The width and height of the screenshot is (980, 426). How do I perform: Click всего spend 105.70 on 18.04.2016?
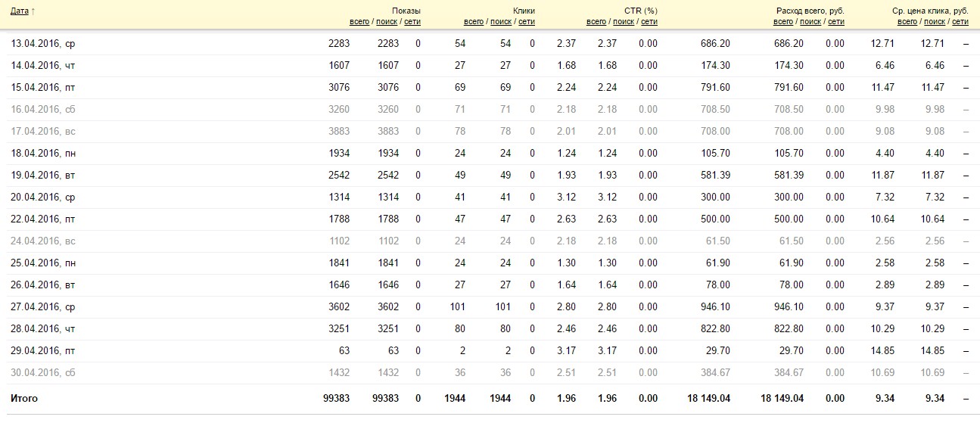[716, 154]
